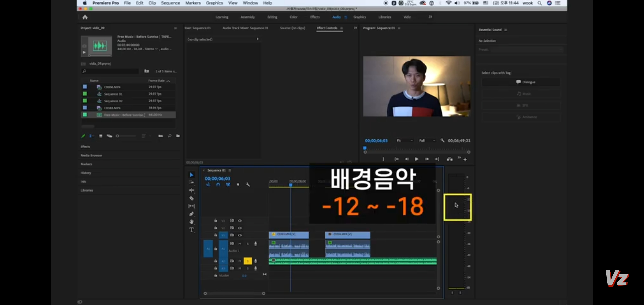Image resolution: width=644 pixels, height=305 pixels.
Task: Expand the workspace overflow chevrons
Action: coord(430,17)
